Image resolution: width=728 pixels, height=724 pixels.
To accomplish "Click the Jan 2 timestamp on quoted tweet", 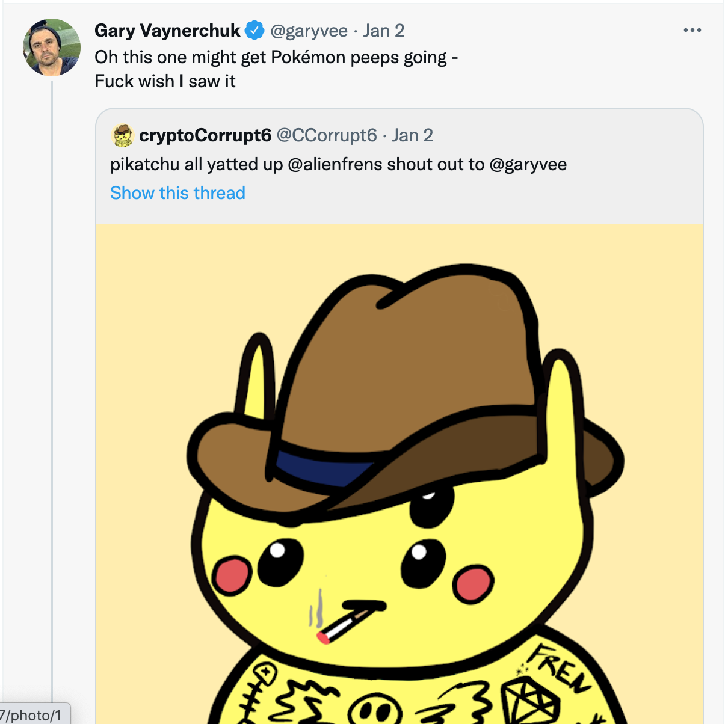I will 412,135.
